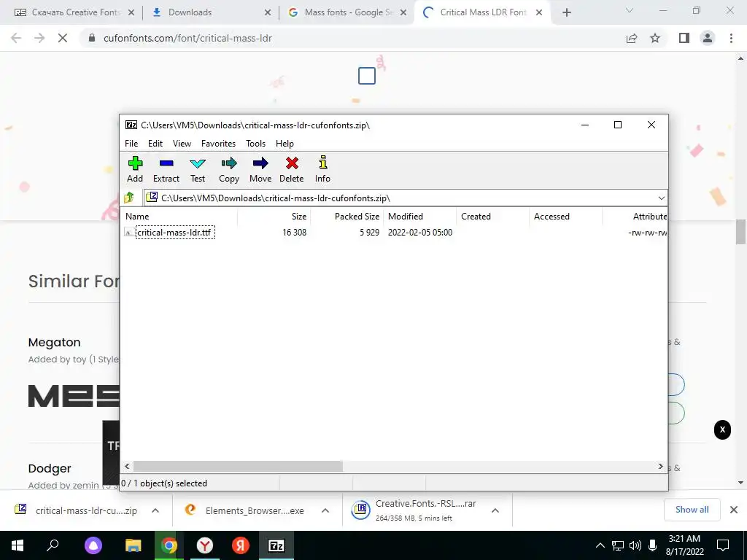747x560 pixels.
Task: Open View menu in 7-Zip
Action: (x=182, y=144)
